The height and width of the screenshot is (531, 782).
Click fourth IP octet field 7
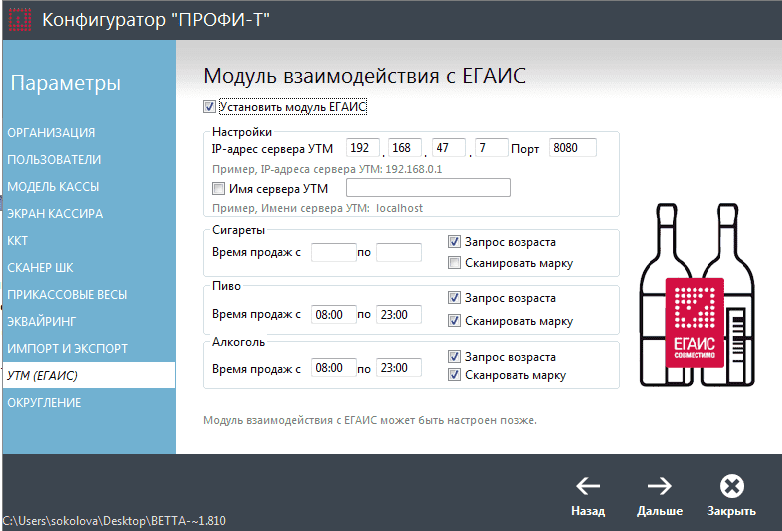(x=492, y=148)
